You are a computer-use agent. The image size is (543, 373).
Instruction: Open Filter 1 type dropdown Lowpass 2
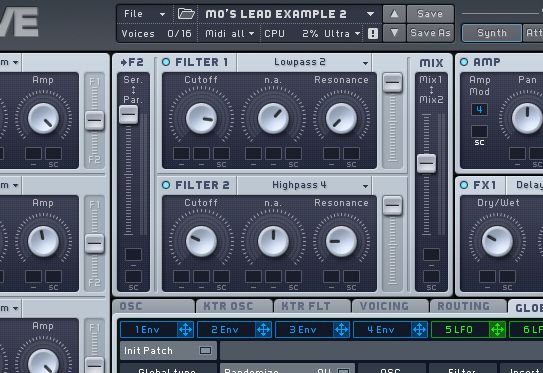point(304,62)
